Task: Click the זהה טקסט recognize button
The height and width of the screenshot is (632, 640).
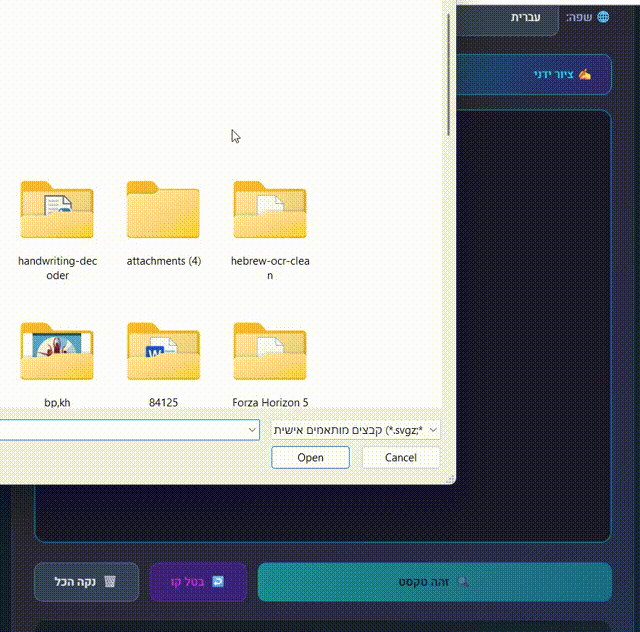Action: pos(434,582)
